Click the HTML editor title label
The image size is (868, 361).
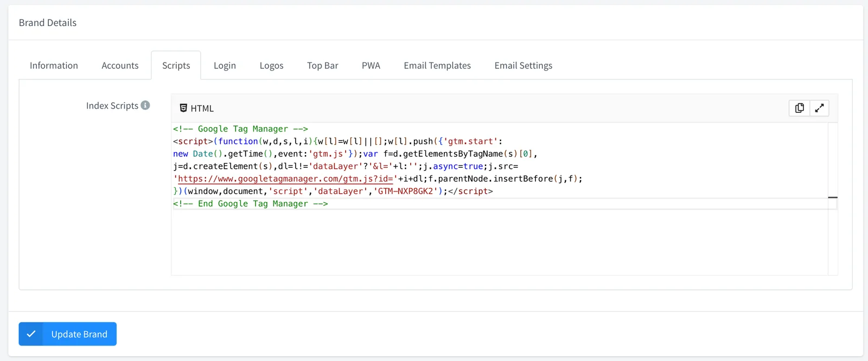[x=202, y=109]
